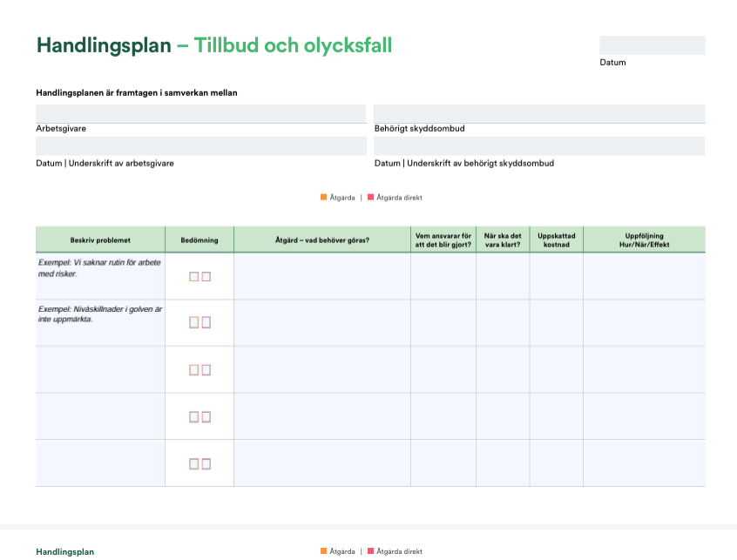This screenshot has height=560, width=737.
Task: Tick pink Åtgärda direkt checkbox in third row
Action: click(x=206, y=370)
